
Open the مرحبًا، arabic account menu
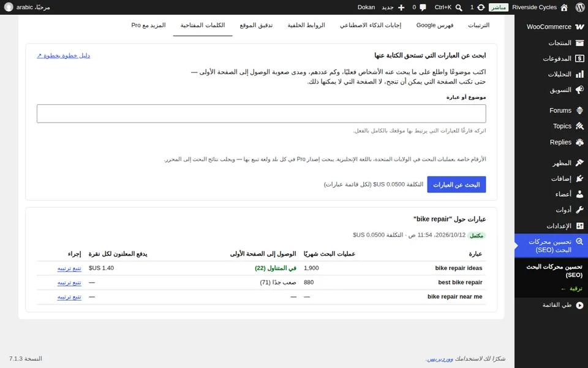click(27, 7)
